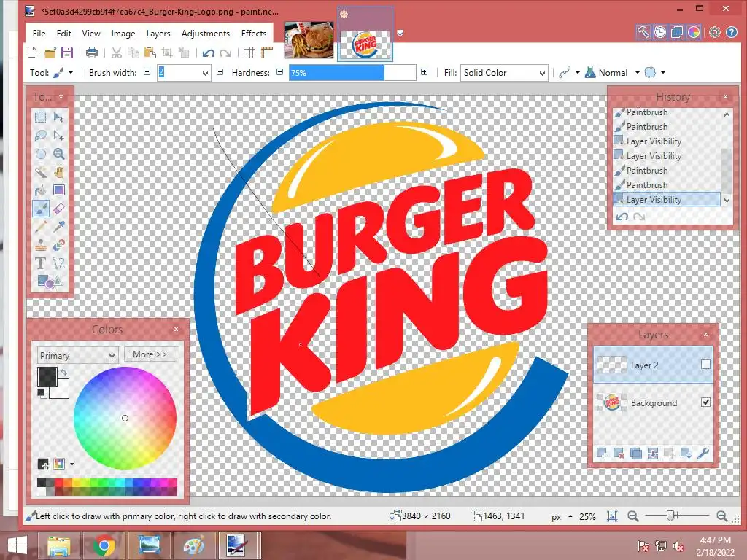
Task: Select the Move Selected Pixels tool
Action: (58, 117)
